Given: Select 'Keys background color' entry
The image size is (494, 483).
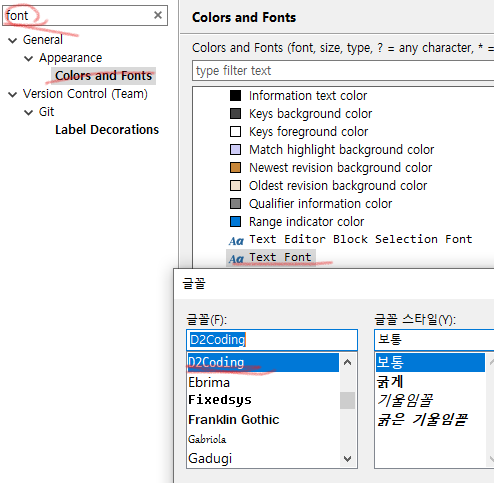Looking at the screenshot, I should click(x=310, y=114).
